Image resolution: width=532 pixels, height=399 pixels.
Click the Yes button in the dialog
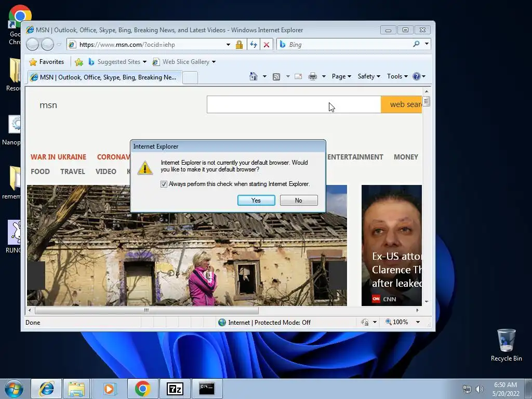tap(256, 200)
